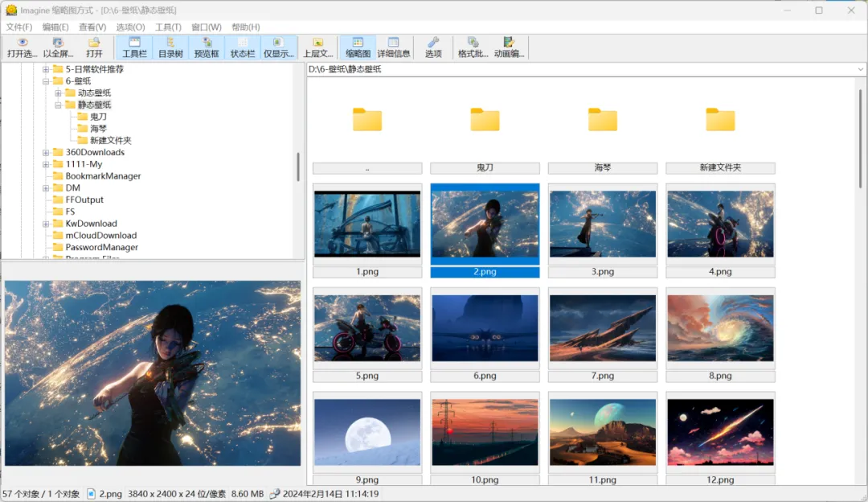Collapse the 6-壁纸 tree node
This screenshot has width=868, height=502.
click(x=46, y=81)
